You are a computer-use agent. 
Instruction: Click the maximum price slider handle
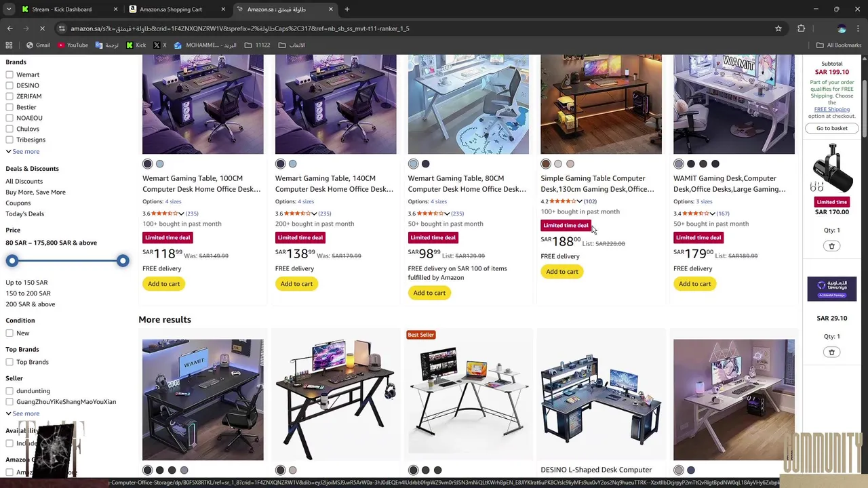point(123,261)
